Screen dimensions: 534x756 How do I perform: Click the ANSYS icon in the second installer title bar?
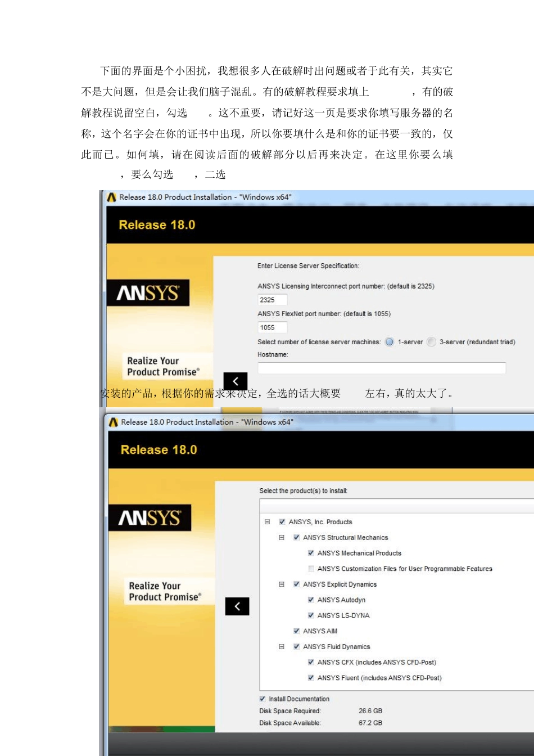pos(114,422)
